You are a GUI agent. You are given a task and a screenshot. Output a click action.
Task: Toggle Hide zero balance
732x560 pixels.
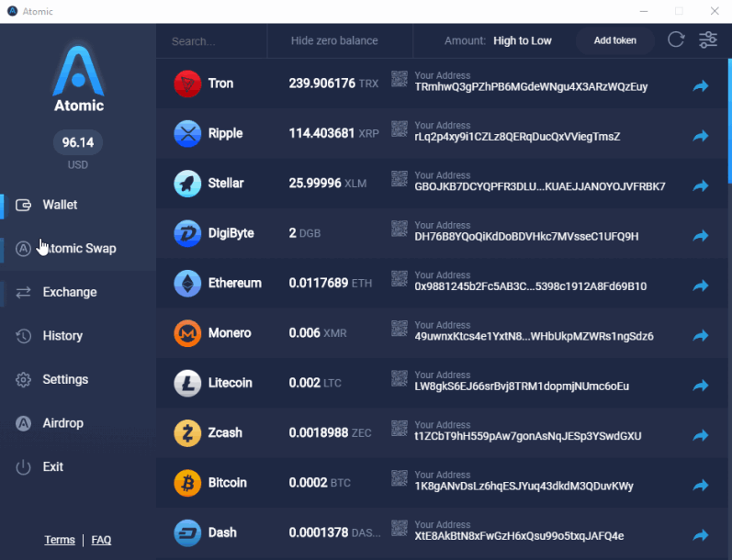click(x=334, y=40)
